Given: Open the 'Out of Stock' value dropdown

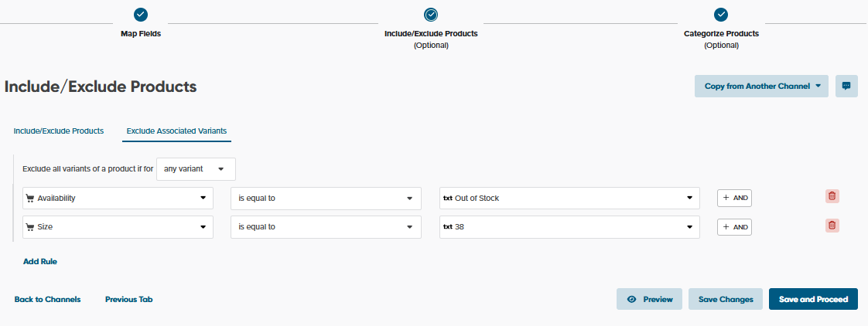Looking at the screenshot, I should 569,199.
